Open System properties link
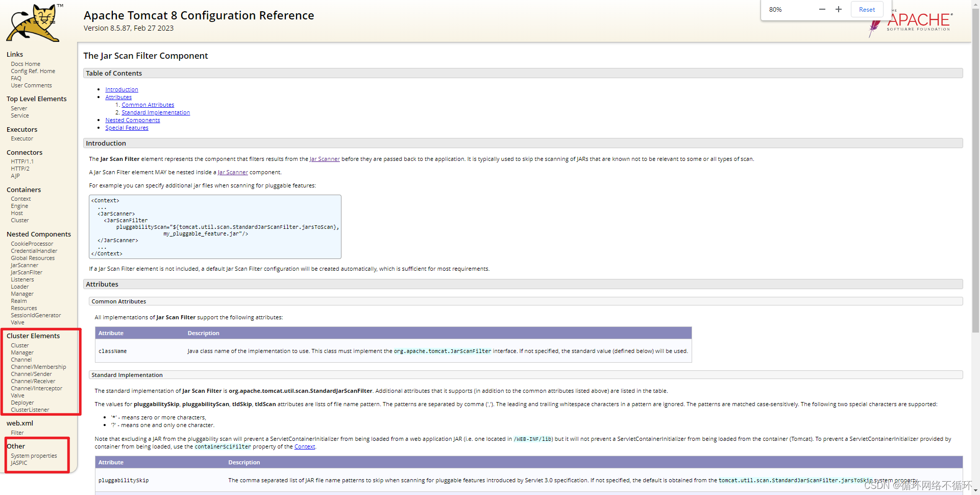The height and width of the screenshot is (495, 980). pos(34,456)
